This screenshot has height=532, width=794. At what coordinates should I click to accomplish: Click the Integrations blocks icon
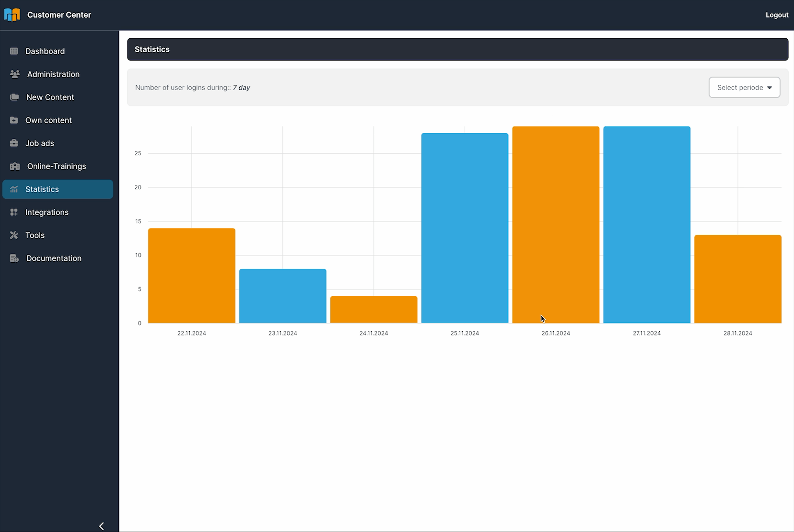click(x=14, y=212)
